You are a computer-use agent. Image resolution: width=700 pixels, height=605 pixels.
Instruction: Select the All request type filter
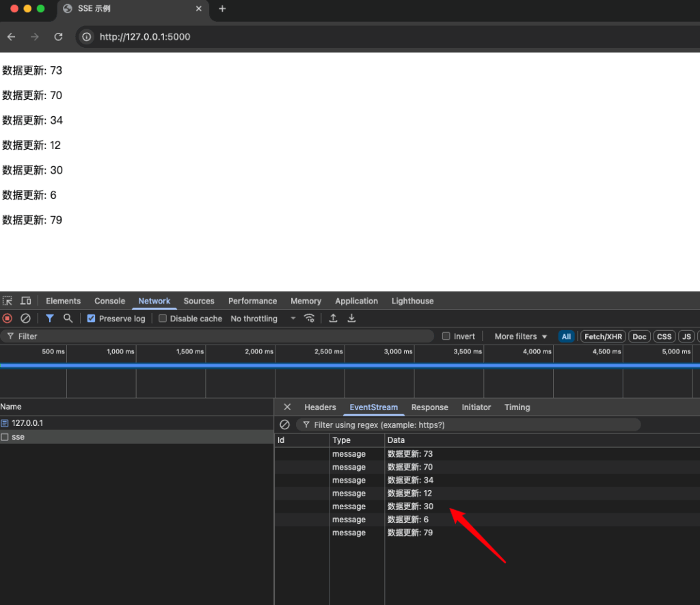coord(566,336)
